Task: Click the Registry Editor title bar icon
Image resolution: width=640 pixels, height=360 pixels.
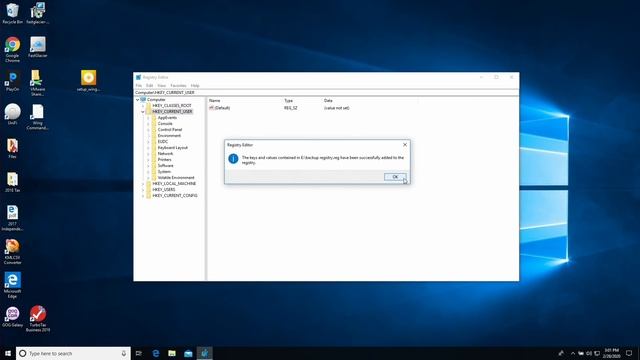Action: tap(138, 77)
